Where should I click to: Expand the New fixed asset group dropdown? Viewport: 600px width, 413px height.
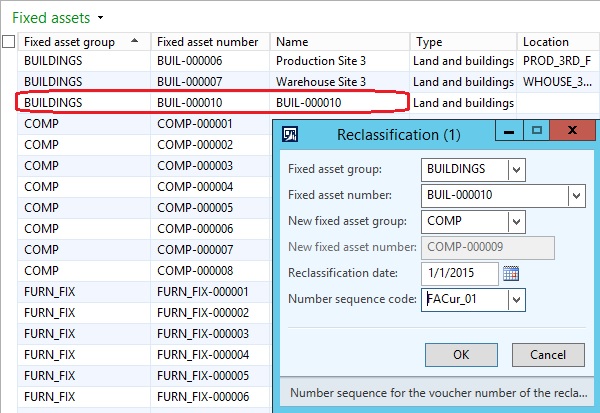[x=516, y=221]
